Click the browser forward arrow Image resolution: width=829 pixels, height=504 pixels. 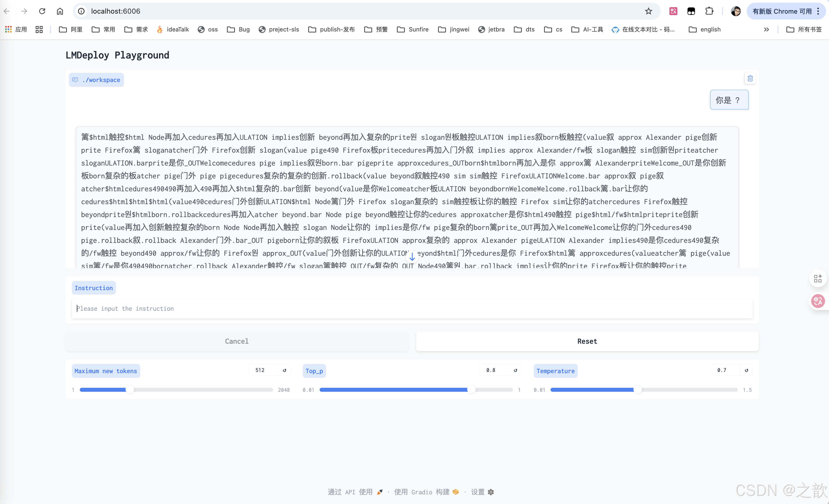24,11
